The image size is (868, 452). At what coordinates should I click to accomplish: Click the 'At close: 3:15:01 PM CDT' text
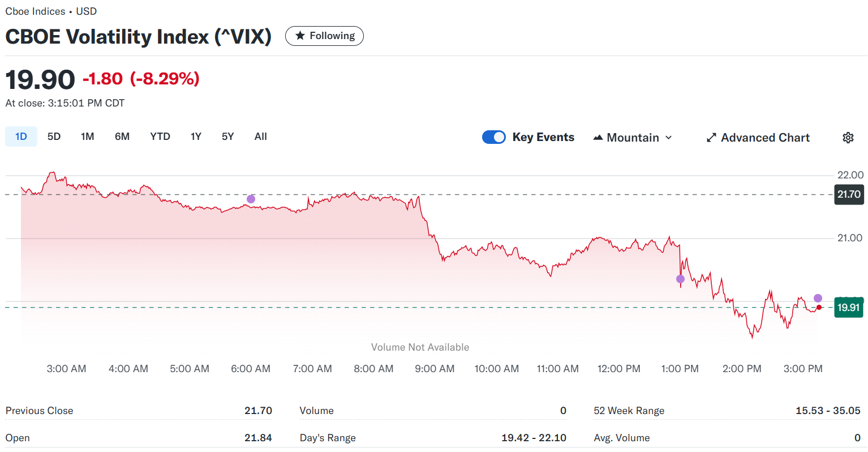coord(65,103)
